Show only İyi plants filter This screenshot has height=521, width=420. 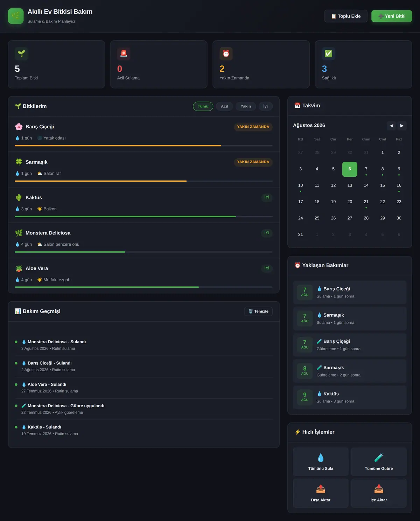(266, 106)
